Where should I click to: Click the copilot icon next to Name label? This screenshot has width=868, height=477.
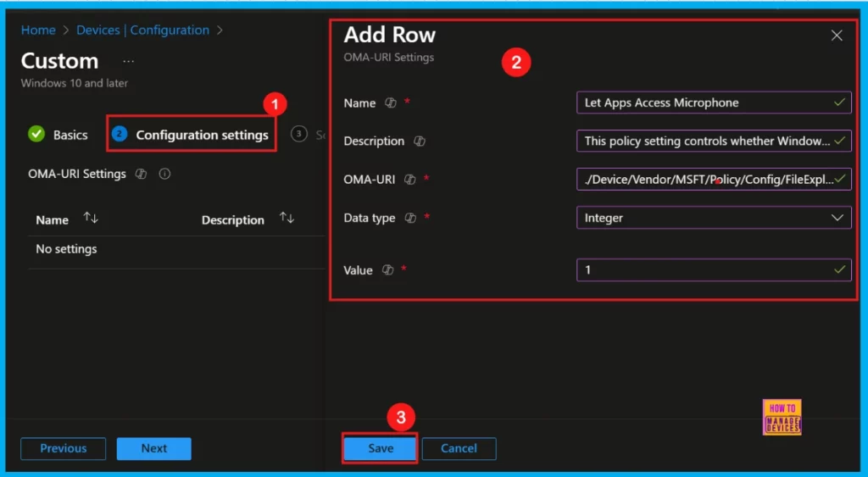(x=390, y=103)
